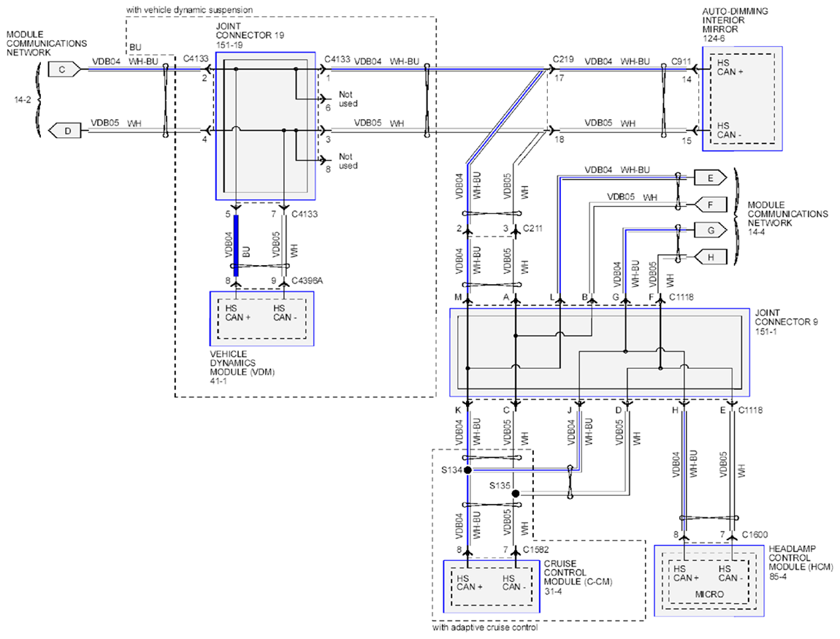This screenshot has height=639, width=840.
Task: Click 'HS CAN +' in the Vehicle Dynamics Module box
Action: pos(238,313)
